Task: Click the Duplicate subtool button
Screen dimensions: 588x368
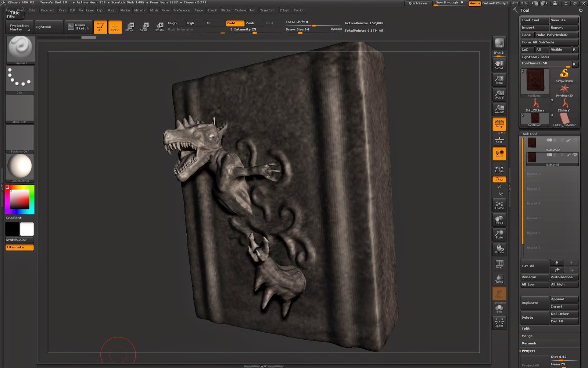Action: point(534,303)
